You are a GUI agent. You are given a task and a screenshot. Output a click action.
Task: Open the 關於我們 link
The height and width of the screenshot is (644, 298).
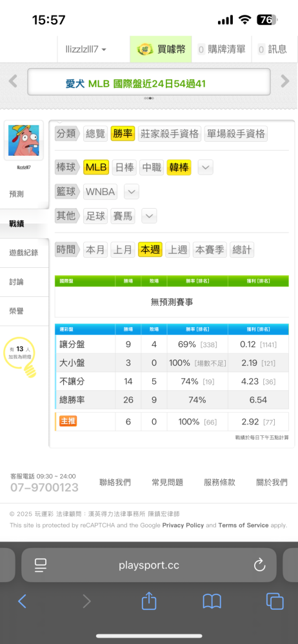[x=272, y=482]
